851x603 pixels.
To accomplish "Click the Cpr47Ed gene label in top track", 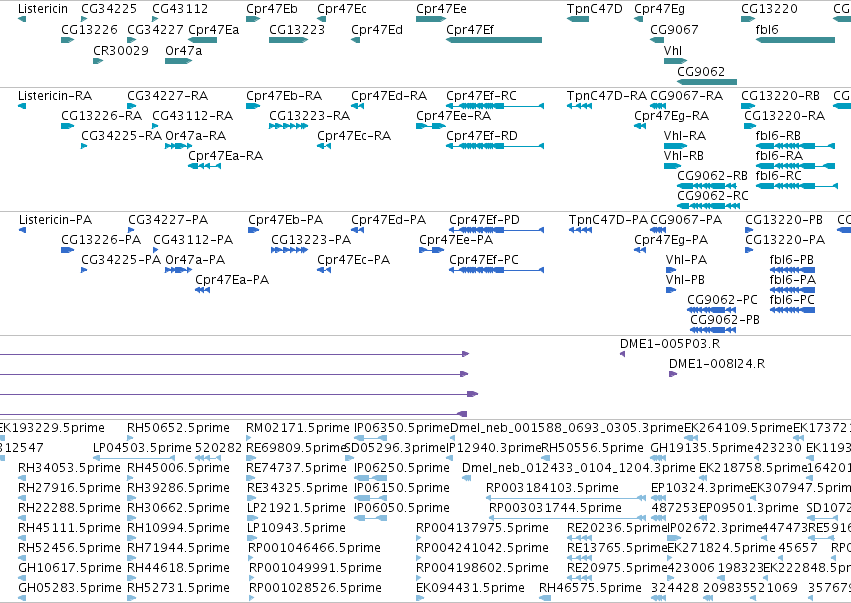I will (377, 29).
